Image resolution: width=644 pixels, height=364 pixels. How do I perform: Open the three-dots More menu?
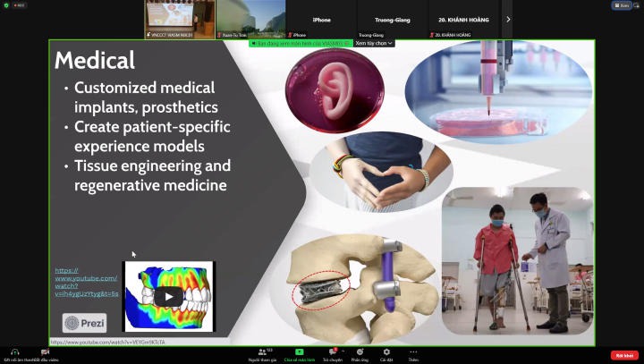coord(413,352)
